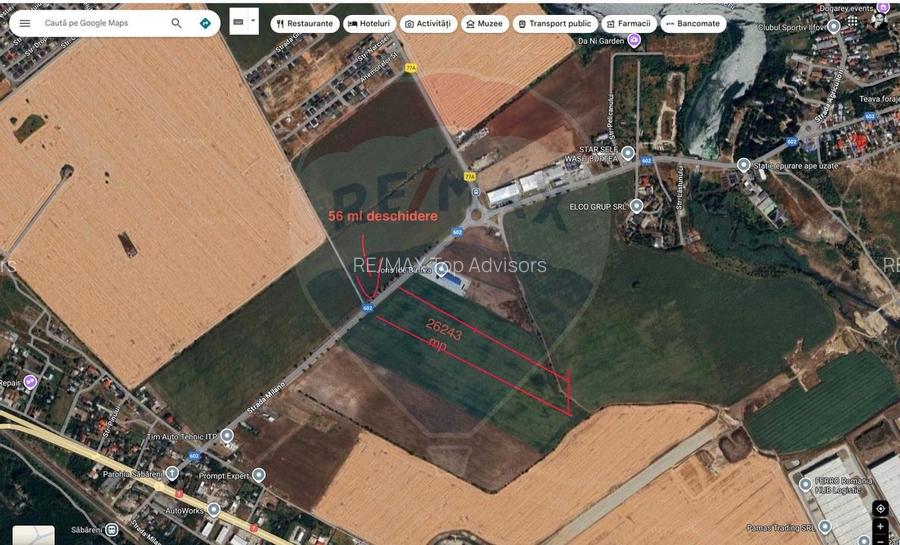900x545 pixels.
Task: Filter by Hoteluri
Action: [369, 24]
